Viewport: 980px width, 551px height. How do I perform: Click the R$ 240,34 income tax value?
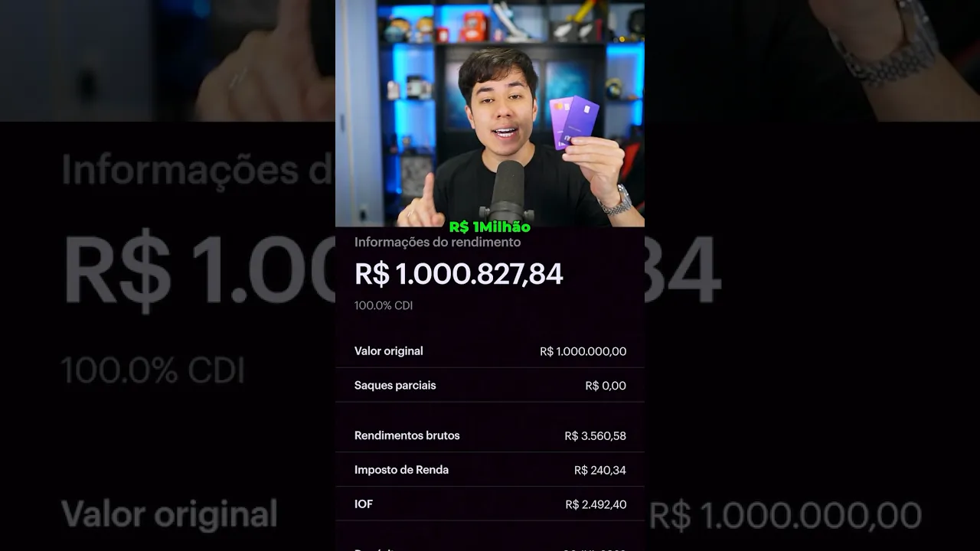pyautogui.click(x=600, y=470)
